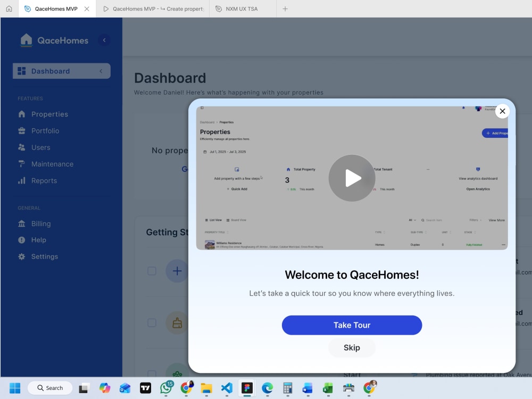Open Word from the taskbar
This screenshot has height=399, width=532.
[x=307, y=388]
